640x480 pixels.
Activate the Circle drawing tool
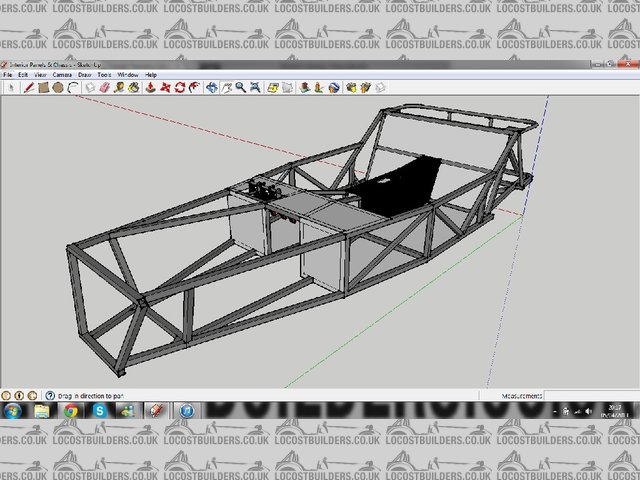tap(58, 87)
